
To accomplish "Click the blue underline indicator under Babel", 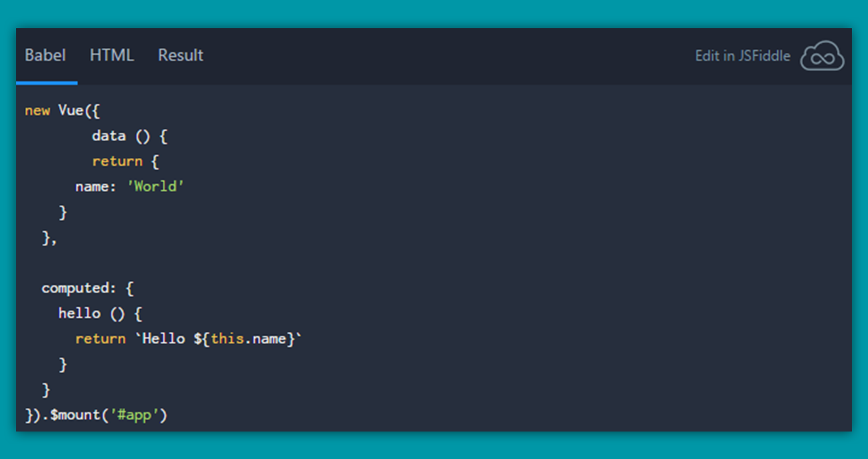I will (x=46, y=82).
